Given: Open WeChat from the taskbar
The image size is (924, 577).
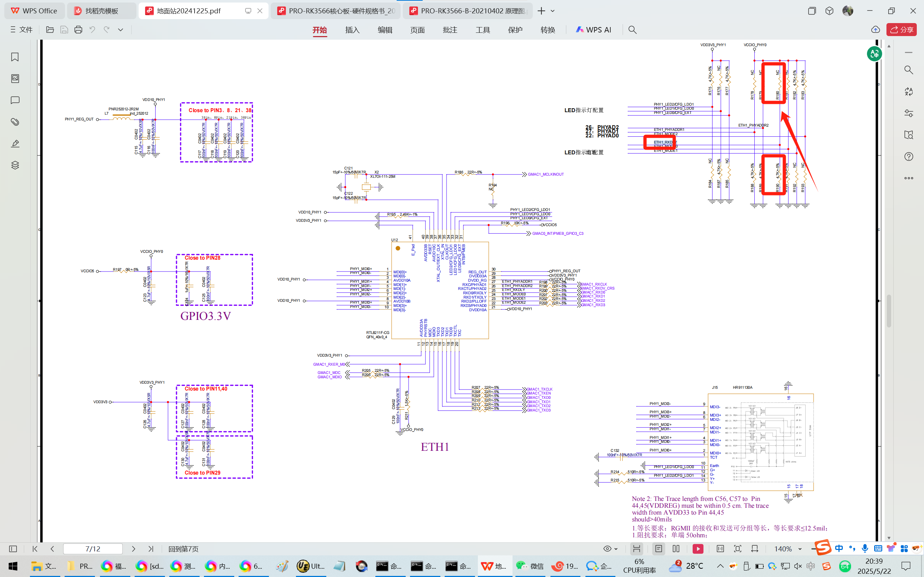Looking at the screenshot, I should pos(530,566).
